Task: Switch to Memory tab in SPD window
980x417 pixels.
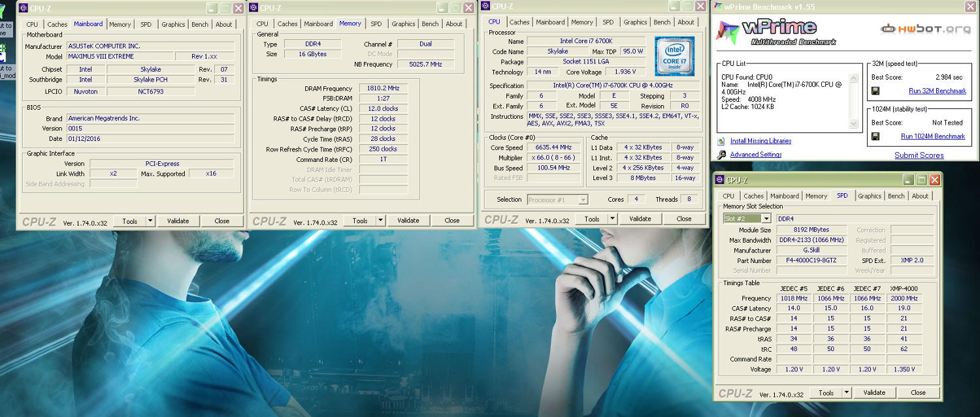Action: coord(816,196)
